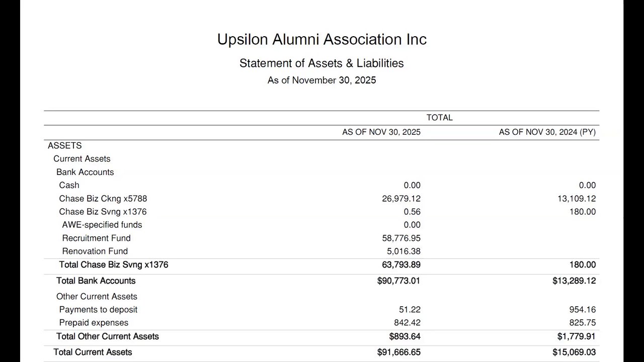The image size is (644, 362).
Task: Select the Renovation Fund row label
Action: pos(95,251)
